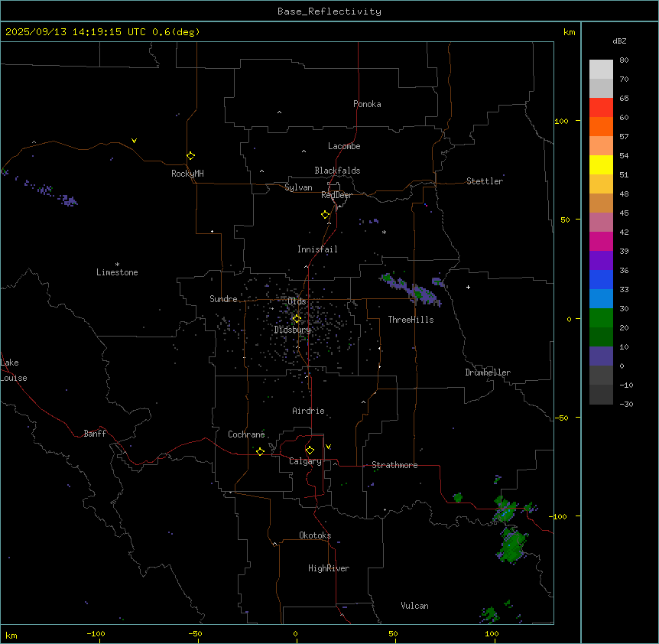The height and width of the screenshot is (644, 659).
Task: Click the HighRiver town label
Action: pos(329,568)
